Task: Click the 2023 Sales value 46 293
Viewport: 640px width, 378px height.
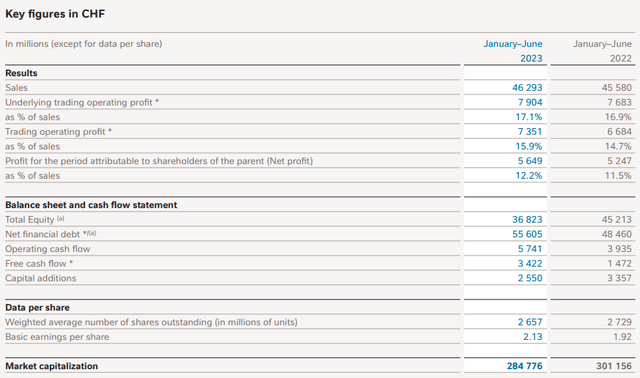Action: 527,87
